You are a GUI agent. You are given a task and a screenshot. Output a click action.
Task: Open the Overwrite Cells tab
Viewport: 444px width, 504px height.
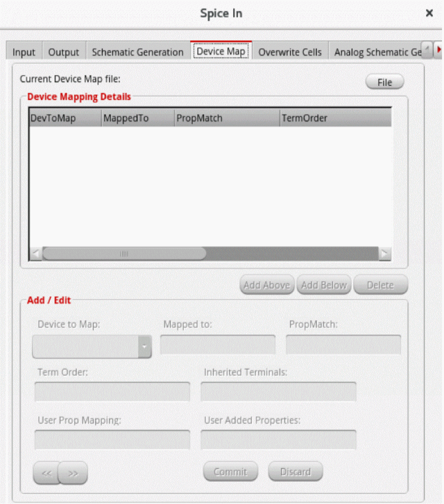[290, 52]
